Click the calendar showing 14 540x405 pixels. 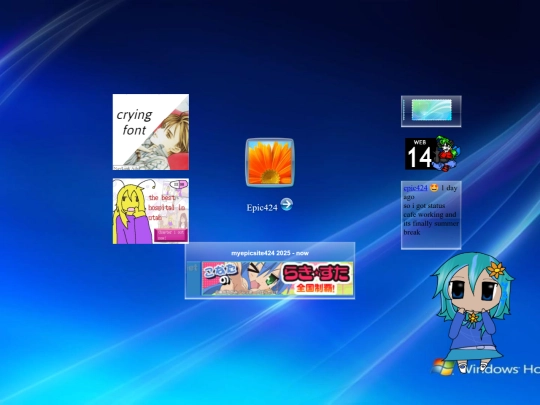420,154
